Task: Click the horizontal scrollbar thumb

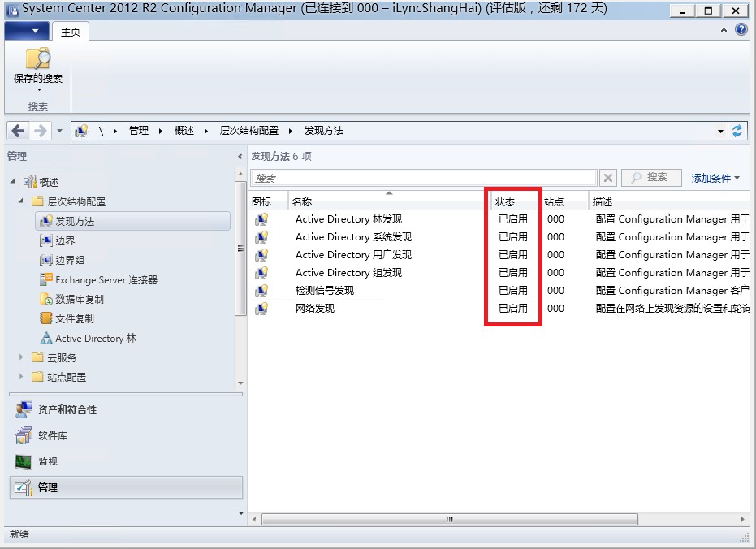Action: pyautogui.click(x=450, y=519)
